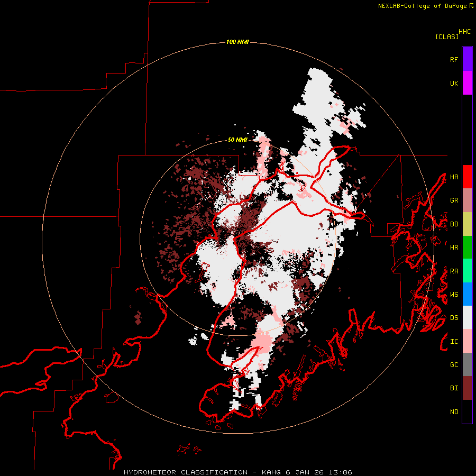Image resolution: width=476 pixels, height=476 pixels.
Task: Click the magenta UK legend color swatch
Action: pyautogui.click(x=467, y=83)
